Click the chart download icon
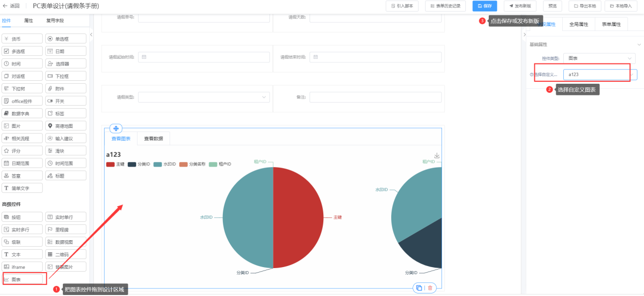Screen dimensions: 644x296 (437, 156)
